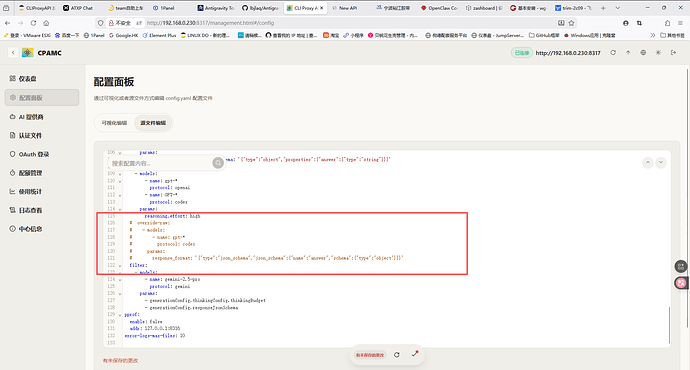
Task: Click the browser back arrow
Action: [x=7, y=23]
